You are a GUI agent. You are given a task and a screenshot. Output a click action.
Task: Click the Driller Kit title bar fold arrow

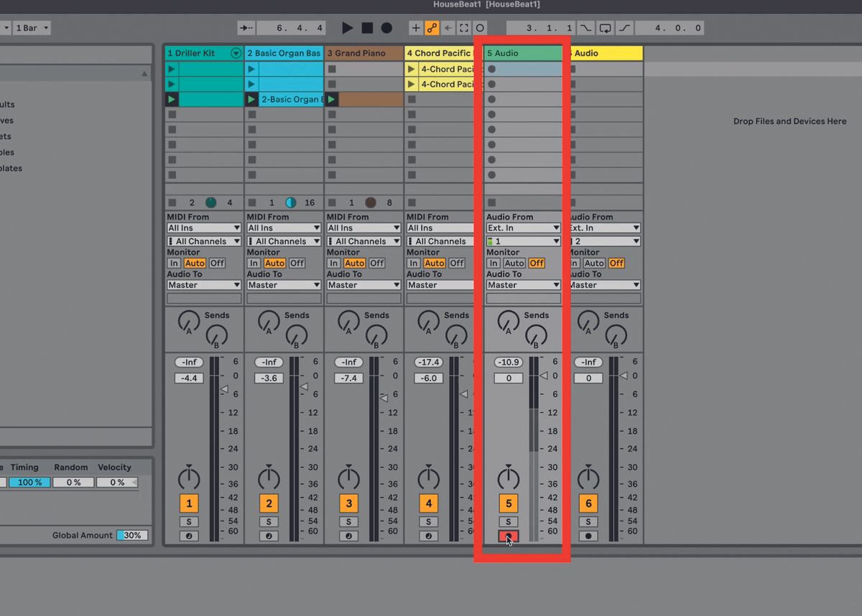tap(236, 53)
